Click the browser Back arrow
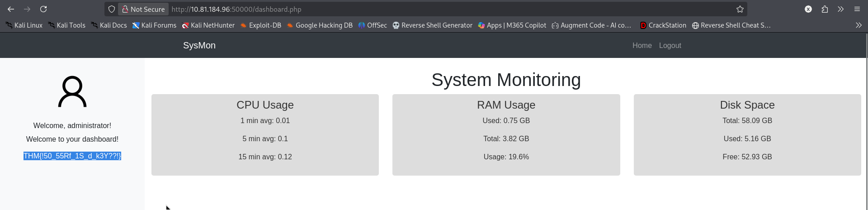The width and height of the screenshot is (868, 210). pos(11,9)
